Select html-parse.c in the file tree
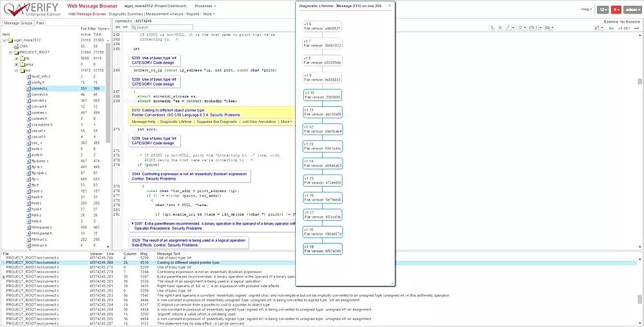 pyautogui.click(x=41, y=227)
